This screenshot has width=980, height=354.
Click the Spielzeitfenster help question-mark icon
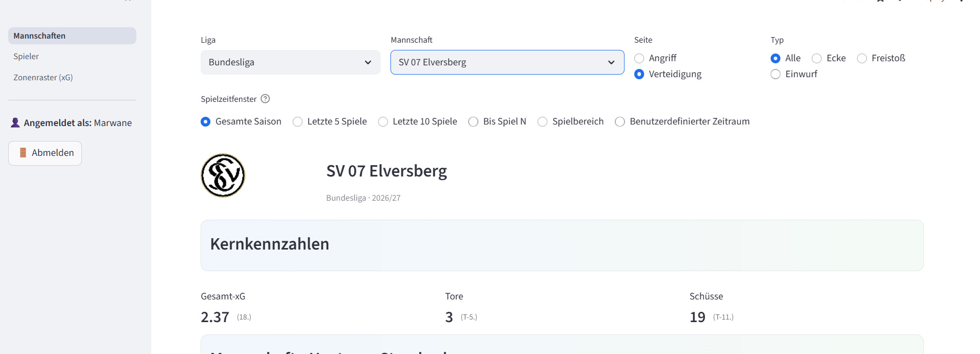[x=265, y=99]
